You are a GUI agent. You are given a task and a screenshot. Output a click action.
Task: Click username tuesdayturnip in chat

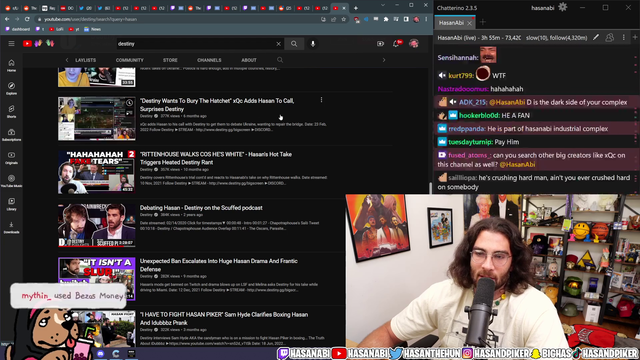tap(470, 142)
